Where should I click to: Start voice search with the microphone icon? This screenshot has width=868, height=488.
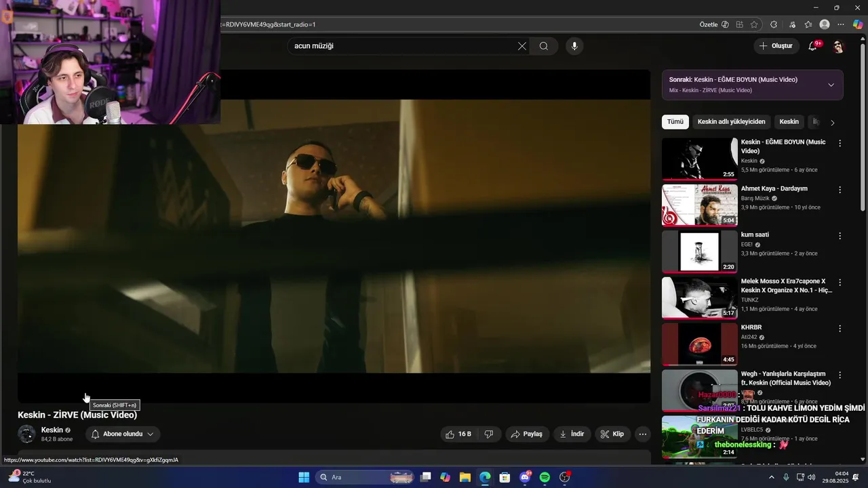574,46
